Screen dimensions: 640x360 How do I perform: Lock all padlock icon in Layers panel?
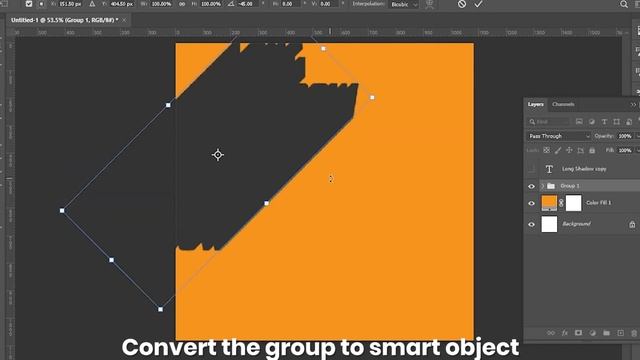point(592,150)
